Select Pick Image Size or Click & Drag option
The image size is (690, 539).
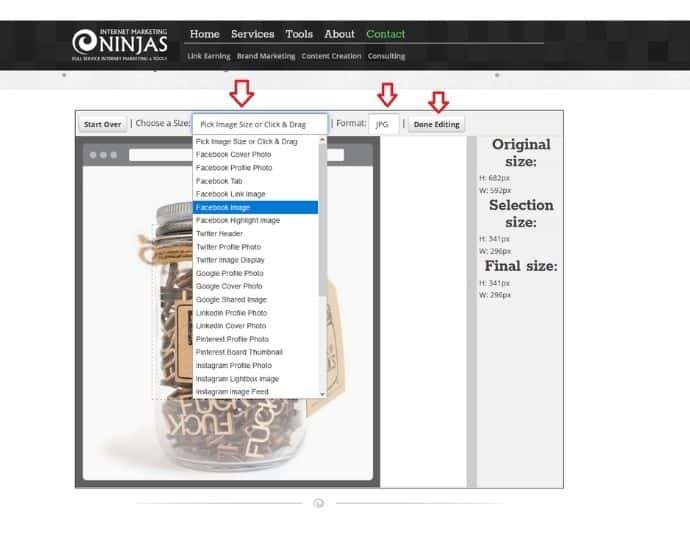tap(255, 141)
